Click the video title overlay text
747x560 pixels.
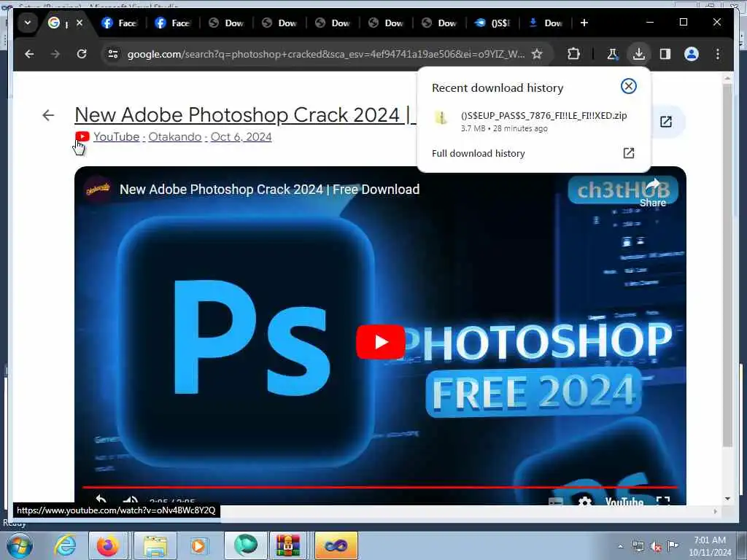tap(270, 190)
